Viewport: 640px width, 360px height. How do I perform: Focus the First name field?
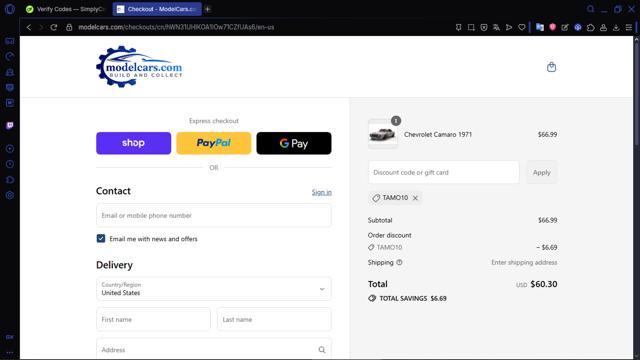153,319
